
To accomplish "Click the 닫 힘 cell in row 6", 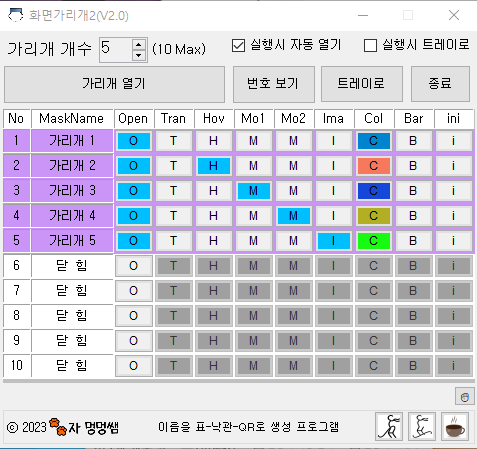I will (72, 266).
